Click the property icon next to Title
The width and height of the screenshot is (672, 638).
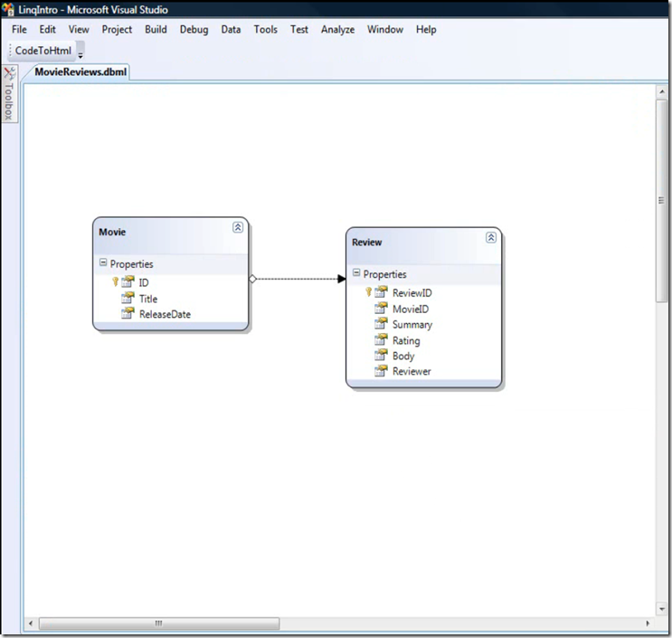click(128, 298)
